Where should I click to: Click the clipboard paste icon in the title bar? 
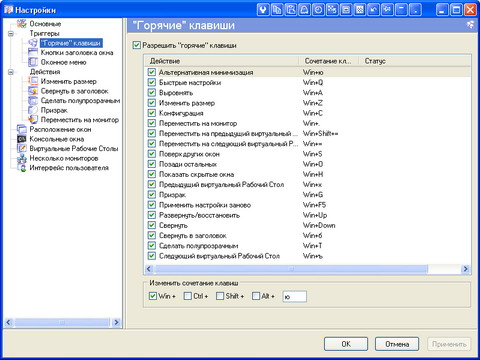click(291, 10)
